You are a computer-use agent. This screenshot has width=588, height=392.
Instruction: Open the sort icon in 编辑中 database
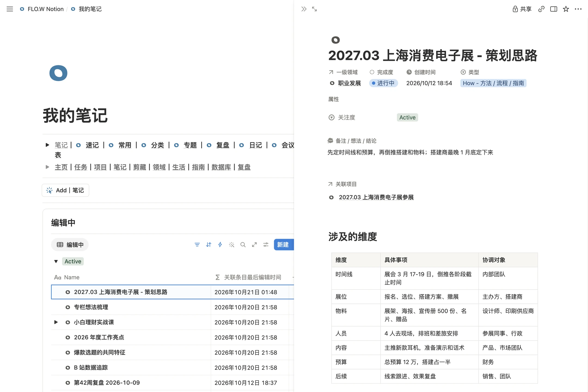[209, 245]
